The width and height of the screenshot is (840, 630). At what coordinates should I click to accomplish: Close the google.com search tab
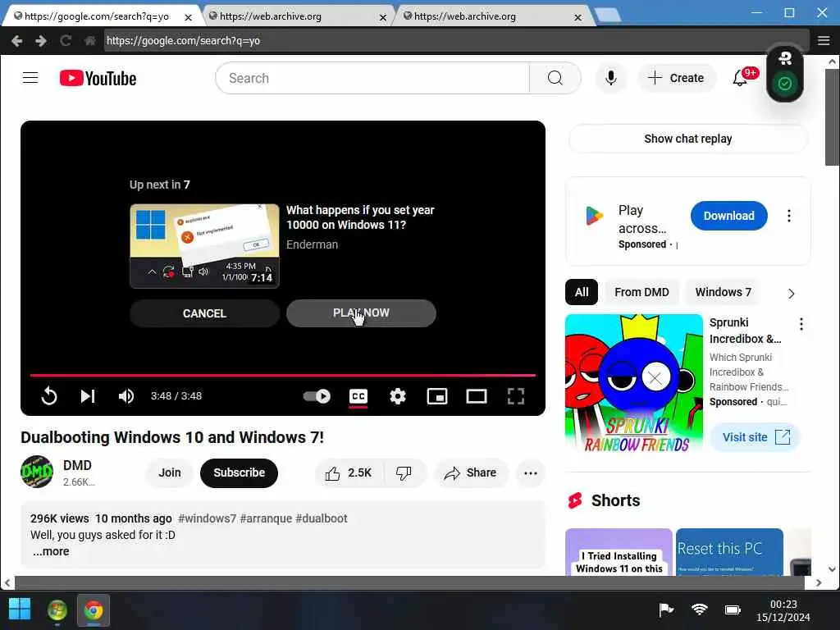tap(188, 17)
